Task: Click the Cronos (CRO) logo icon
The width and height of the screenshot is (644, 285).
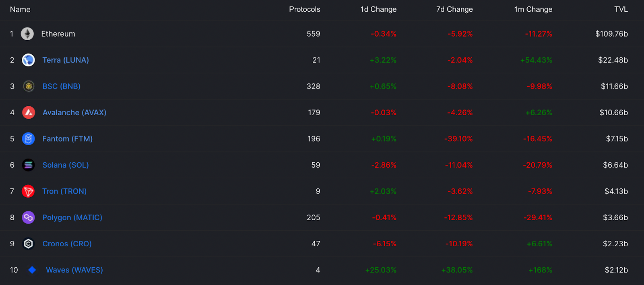Action: tap(28, 244)
